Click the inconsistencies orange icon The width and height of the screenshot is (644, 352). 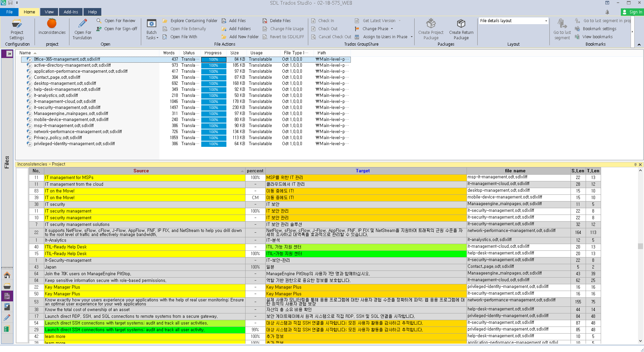52,23
